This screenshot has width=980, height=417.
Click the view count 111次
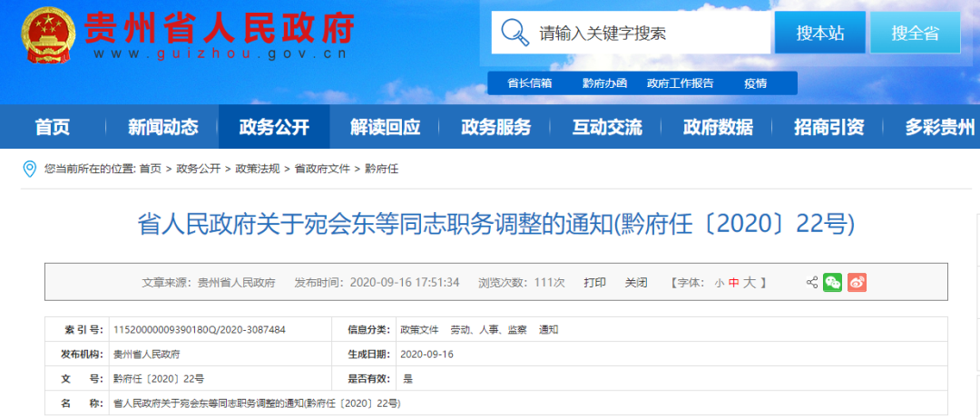[549, 282]
